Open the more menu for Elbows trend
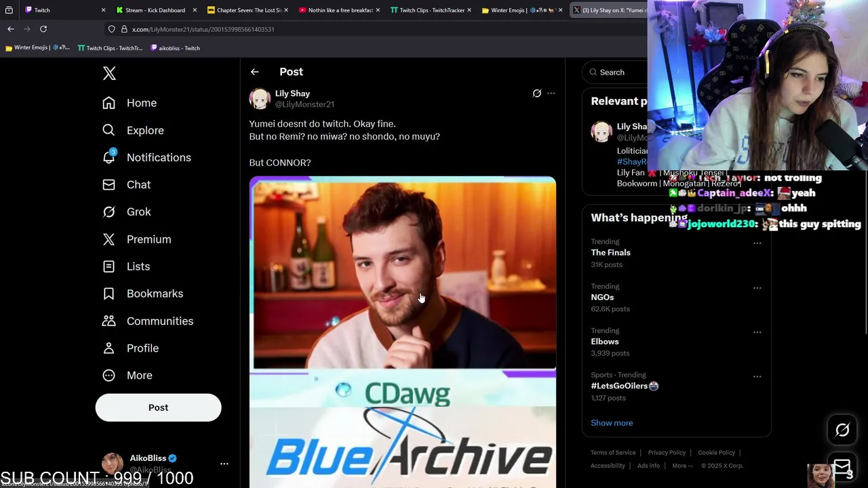This screenshot has height=488, width=868. 757,332
